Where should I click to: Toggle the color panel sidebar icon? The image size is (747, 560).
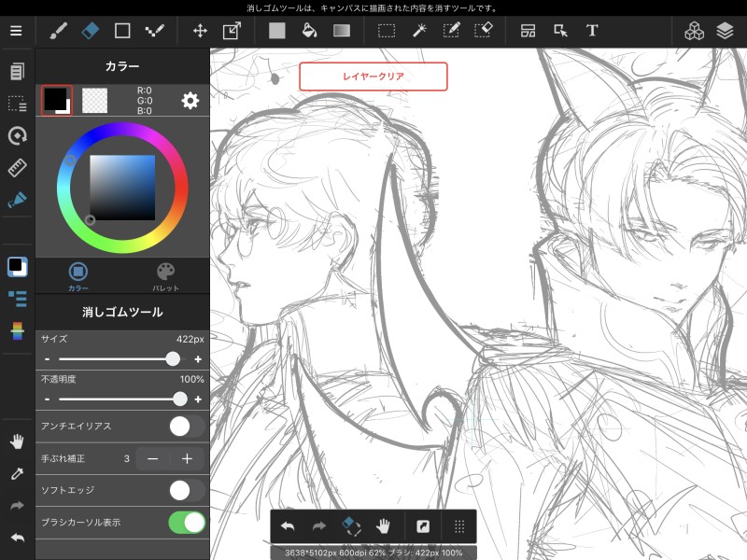tap(17, 267)
